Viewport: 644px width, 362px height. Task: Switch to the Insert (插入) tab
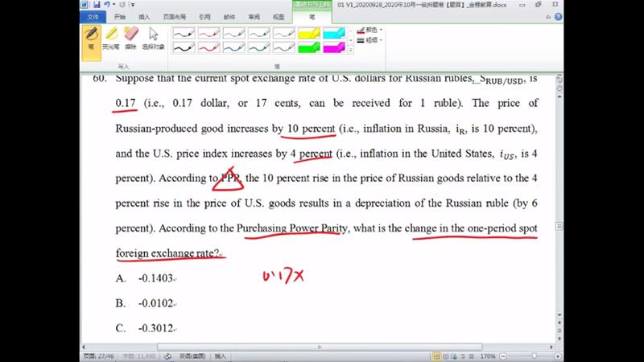pos(144,16)
